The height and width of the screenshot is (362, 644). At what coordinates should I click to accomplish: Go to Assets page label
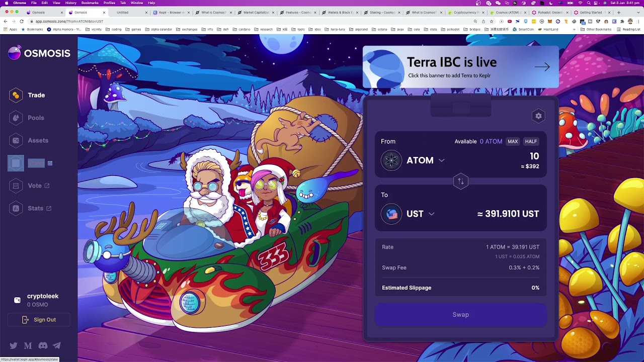38,141
